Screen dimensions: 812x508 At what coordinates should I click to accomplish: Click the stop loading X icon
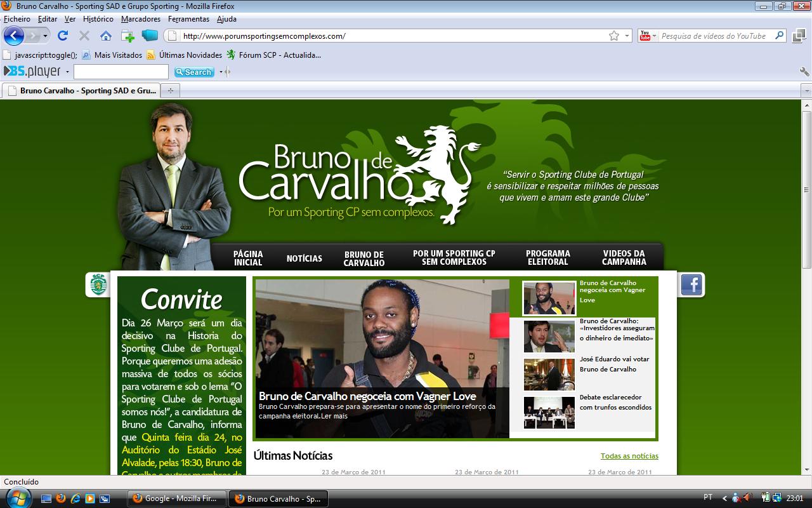[84, 36]
